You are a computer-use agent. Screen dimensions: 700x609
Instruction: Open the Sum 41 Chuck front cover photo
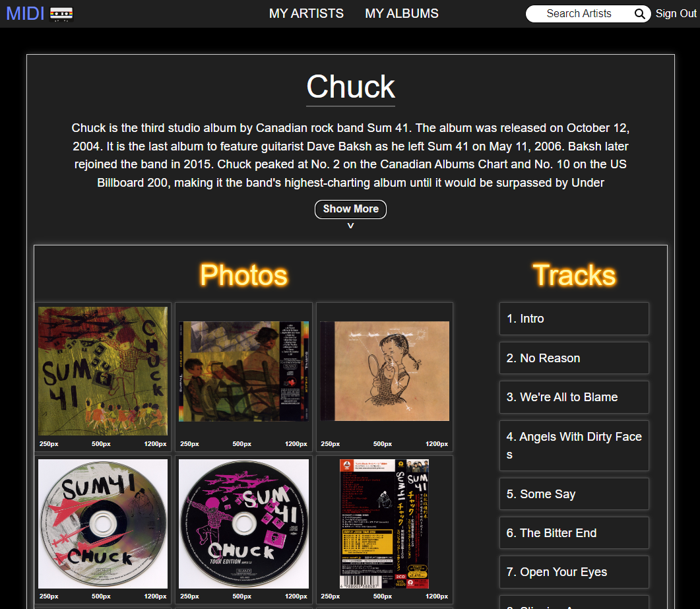103,371
